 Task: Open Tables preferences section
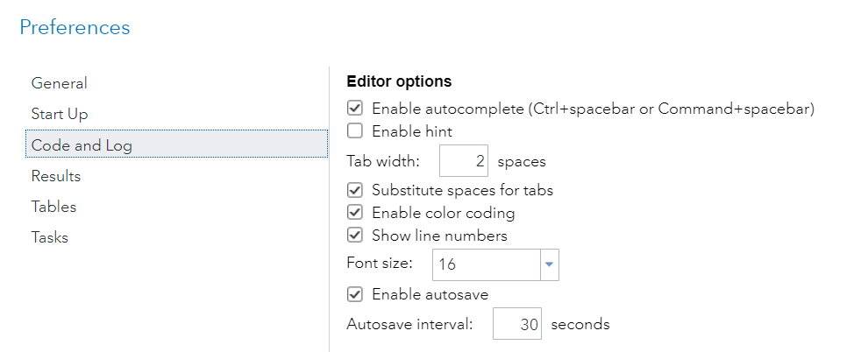[x=53, y=207]
